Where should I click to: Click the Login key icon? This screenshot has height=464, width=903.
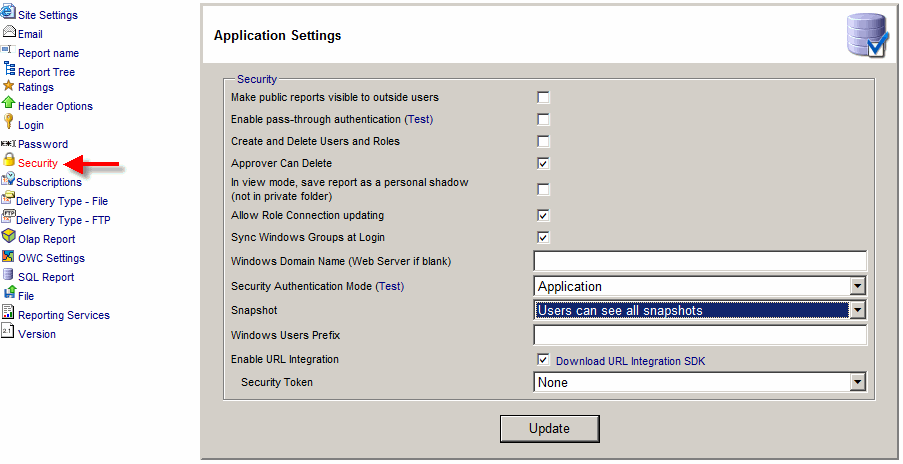tap(8, 121)
